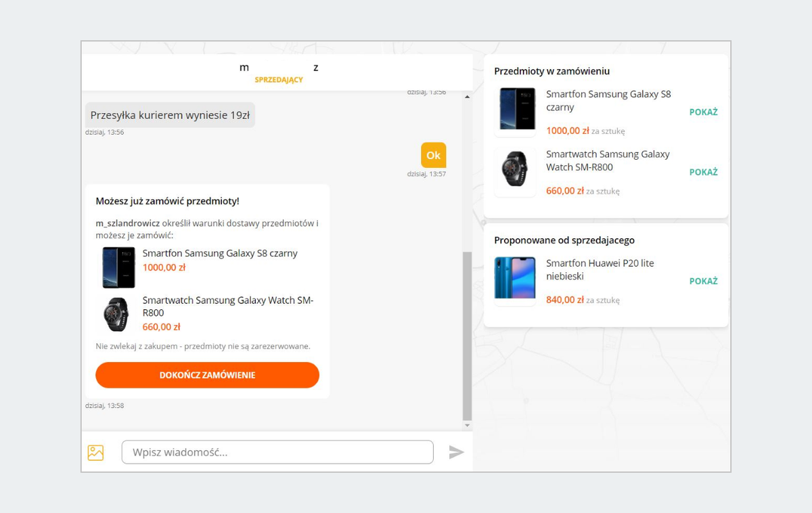The width and height of the screenshot is (812, 513).
Task: Click the 1000,00 zł price in order panel
Action: click(x=568, y=131)
